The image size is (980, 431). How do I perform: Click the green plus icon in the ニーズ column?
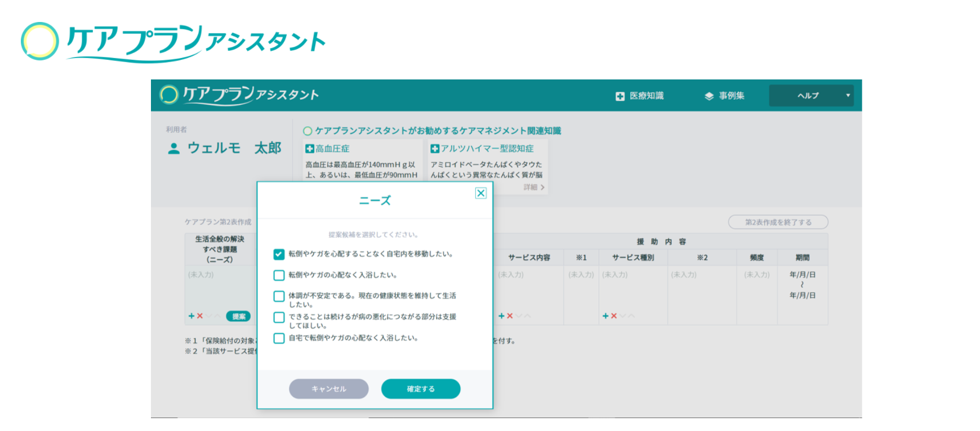pyautogui.click(x=191, y=316)
